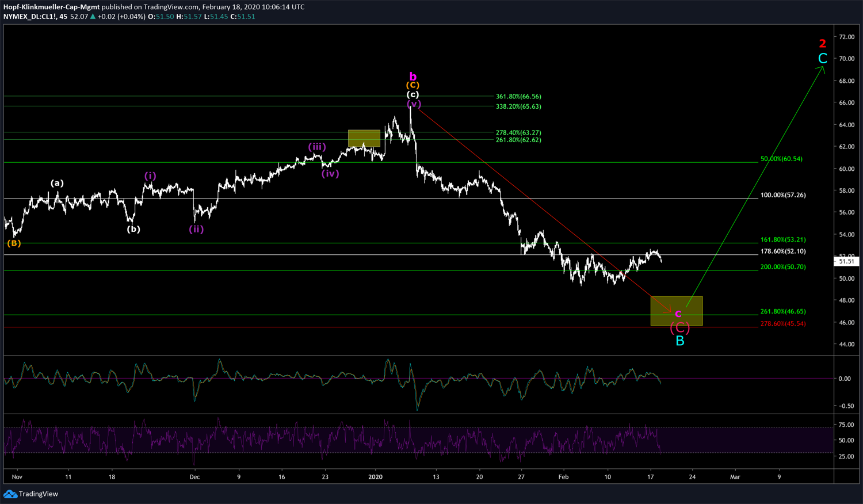The width and height of the screenshot is (863, 504).
Task: Click the NYMEX_DL:CL1! symbol name
Action: point(29,17)
